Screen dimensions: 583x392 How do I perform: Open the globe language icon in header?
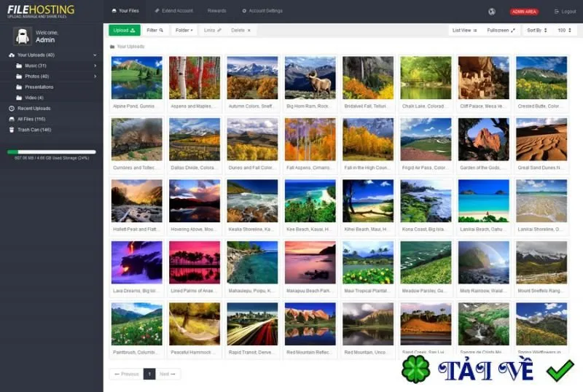pyautogui.click(x=491, y=11)
